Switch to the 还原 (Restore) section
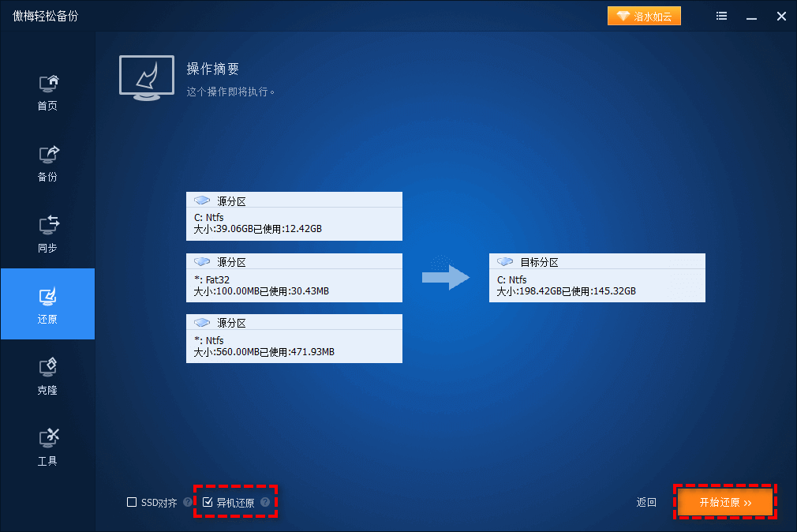The height and width of the screenshot is (532, 797). (x=47, y=304)
